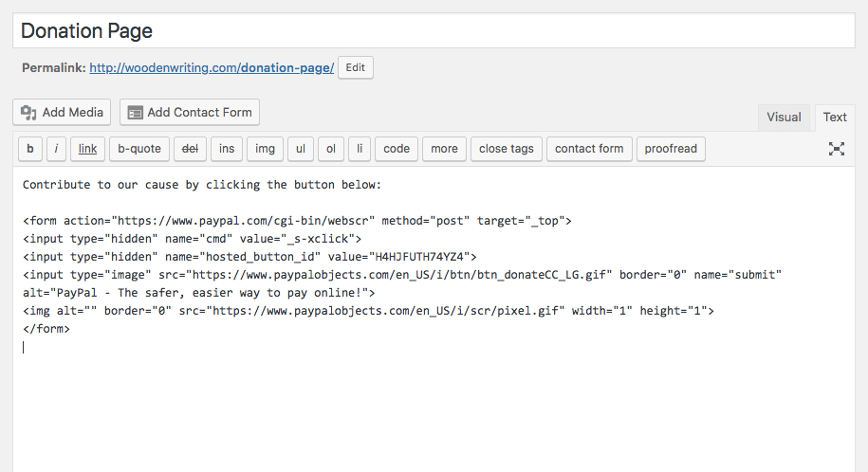Insert blockquote using b-quote button
Image resolution: width=868 pixels, height=472 pixels.
pyautogui.click(x=139, y=149)
